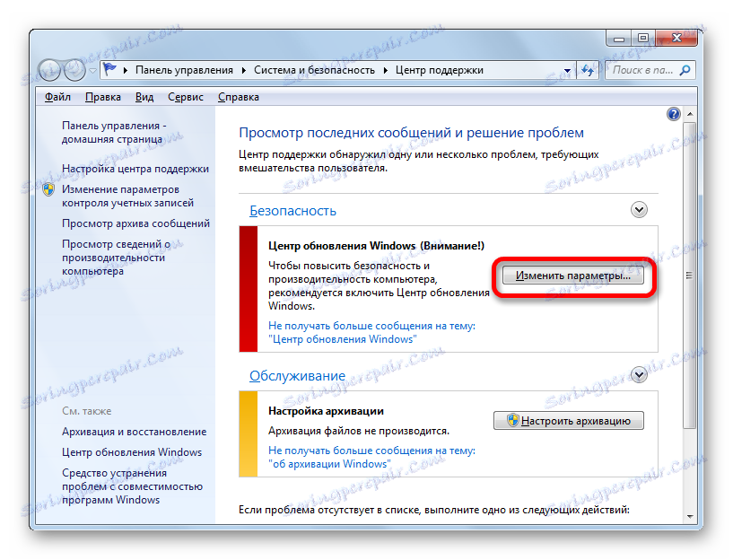This screenshot has width=733, height=560.
Task: Click the Настройка архивации heading
Action: (x=326, y=411)
